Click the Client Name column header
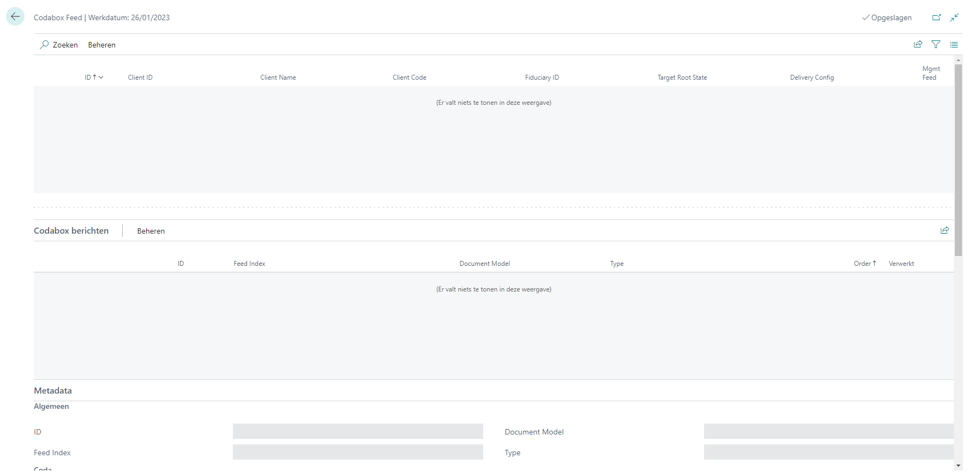The image size is (980, 476). click(278, 78)
